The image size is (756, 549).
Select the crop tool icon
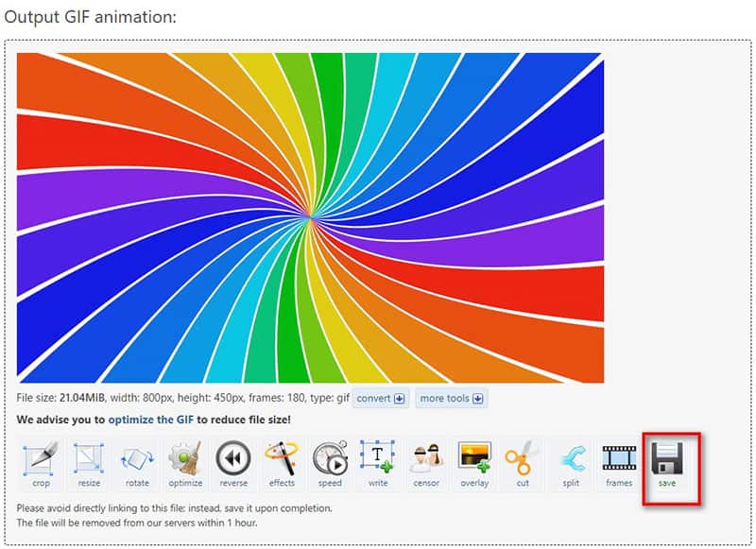click(41, 464)
